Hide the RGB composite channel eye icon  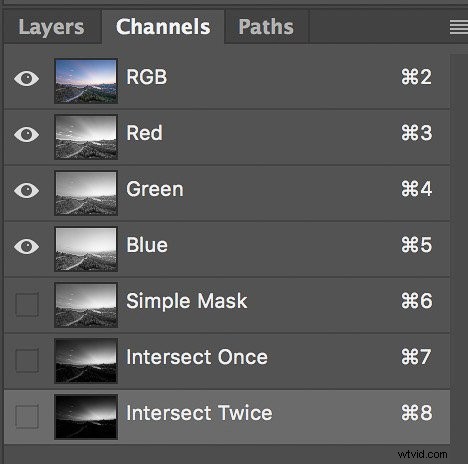[x=27, y=79]
